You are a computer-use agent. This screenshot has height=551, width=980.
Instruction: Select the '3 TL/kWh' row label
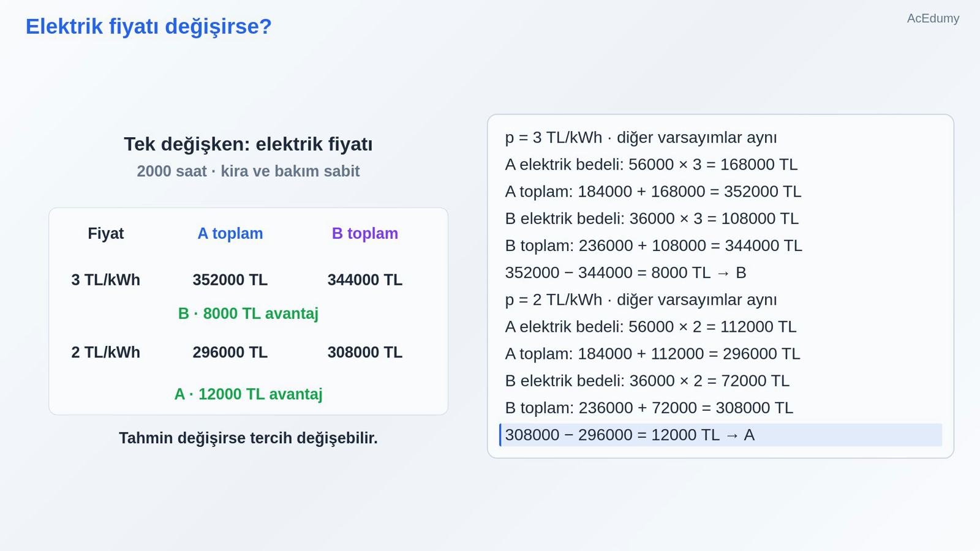tap(105, 280)
